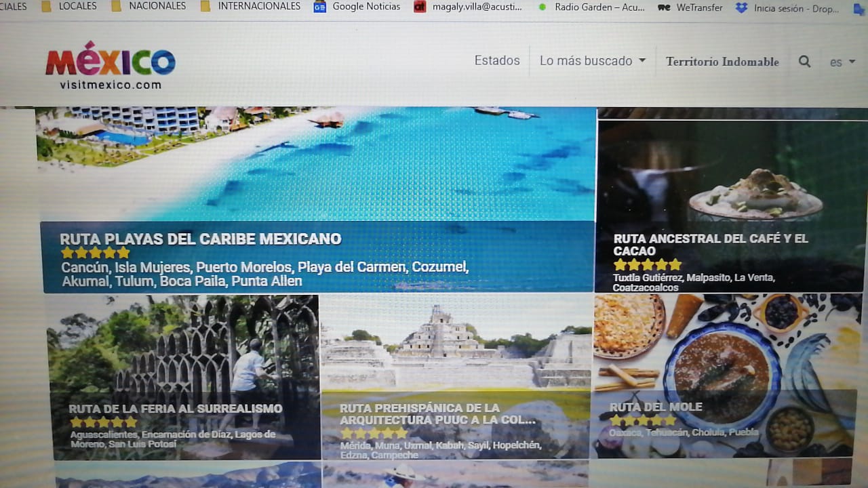Image resolution: width=868 pixels, height=488 pixels.
Task: Open the magaly.villa email bookmark
Action: [469, 7]
